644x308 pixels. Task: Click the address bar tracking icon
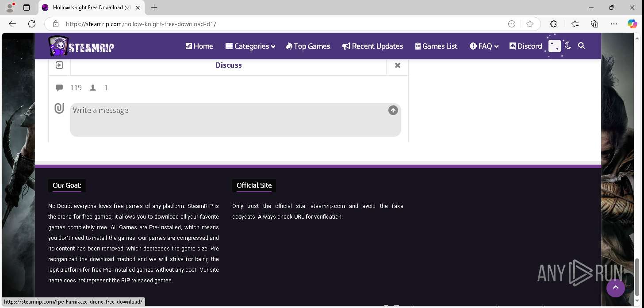click(x=512, y=24)
